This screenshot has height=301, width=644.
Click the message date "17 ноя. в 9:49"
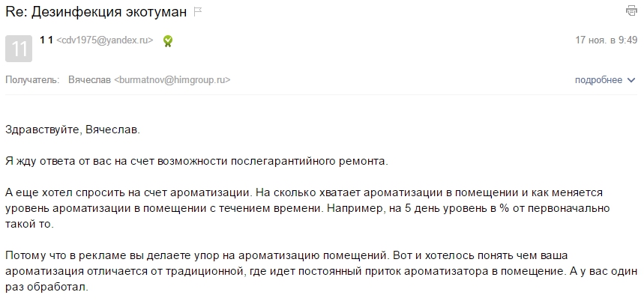(x=606, y=40)
